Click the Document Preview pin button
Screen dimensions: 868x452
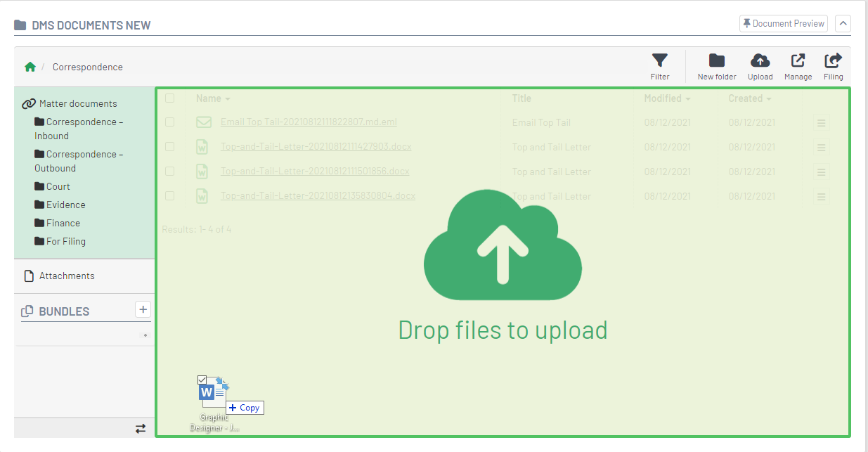coord(783,23)
